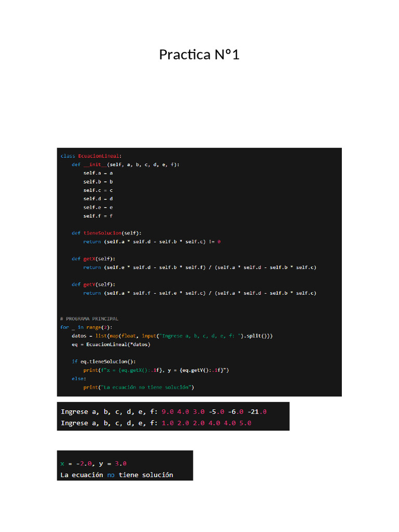Click the print line with eq.getX()
Screen dimensions: 399x532
point(156,370)
